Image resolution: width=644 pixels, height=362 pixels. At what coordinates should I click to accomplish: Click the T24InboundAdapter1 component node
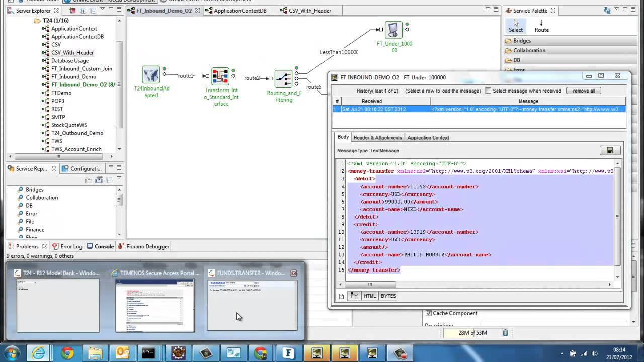151,75
